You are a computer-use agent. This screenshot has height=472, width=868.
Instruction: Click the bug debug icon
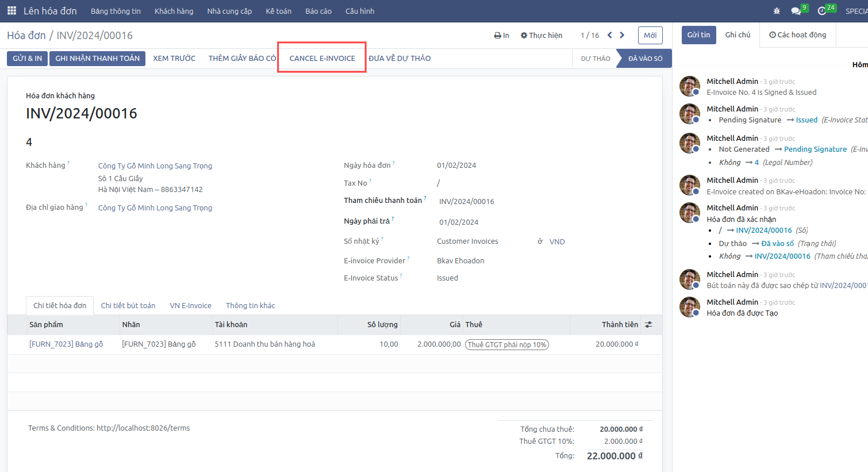click(x=777, y=11)
